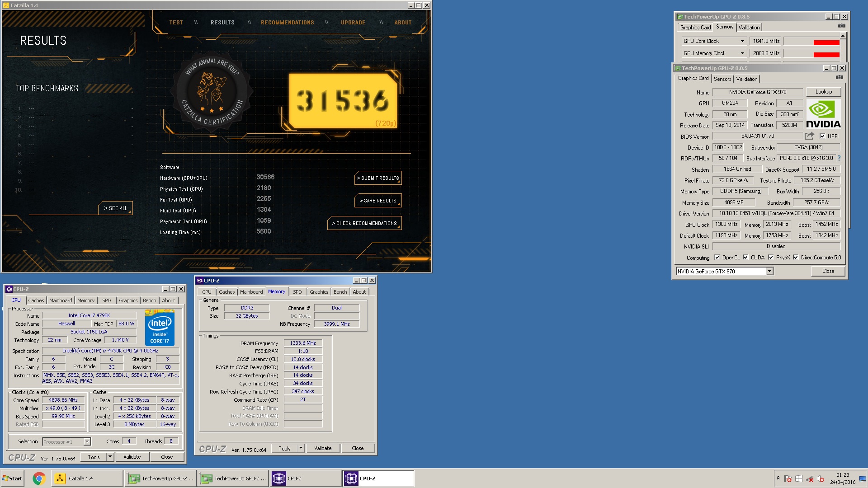Click the 31536 score display

pyautogui.click(x=343, y=101)
